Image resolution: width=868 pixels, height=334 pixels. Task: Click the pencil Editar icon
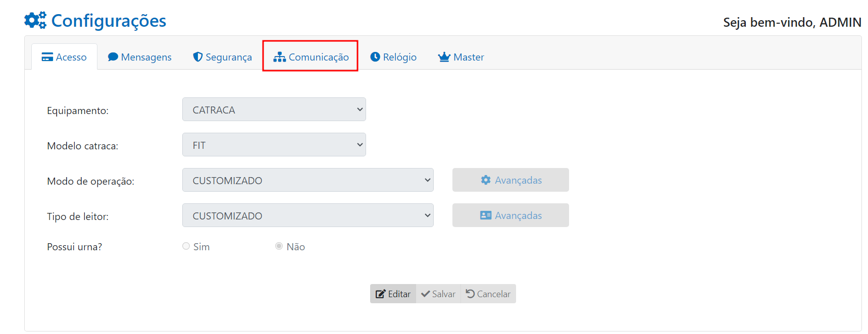click(381, 294)
